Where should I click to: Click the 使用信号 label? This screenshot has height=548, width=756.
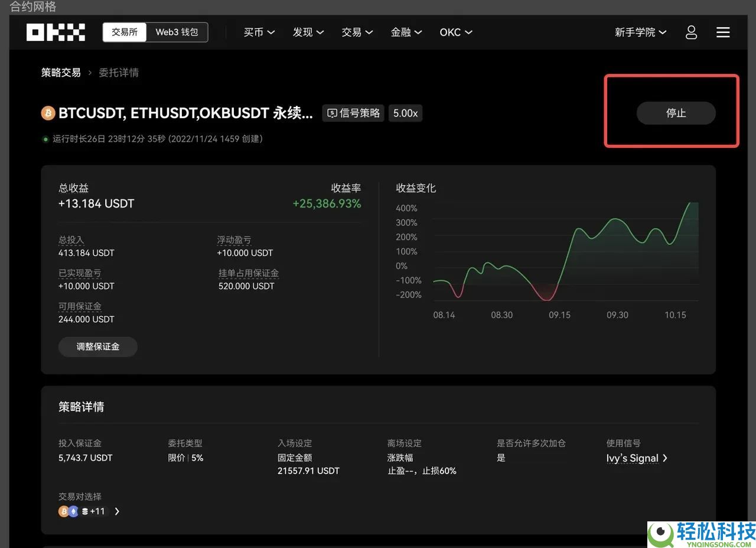point(624,443)
